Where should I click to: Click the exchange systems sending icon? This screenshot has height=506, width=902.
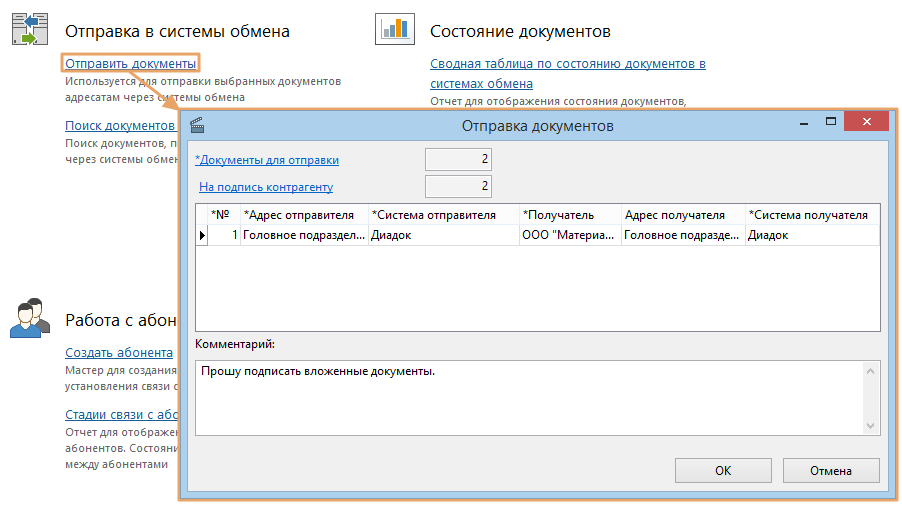click(x=30, y=30)
